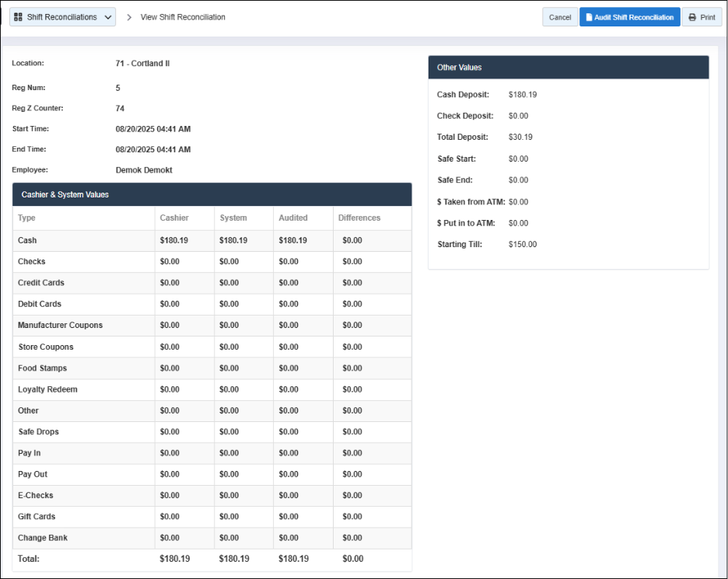Open the View Shift Reconciliation breadcrumb
The image size is (728, 579).
183,17
